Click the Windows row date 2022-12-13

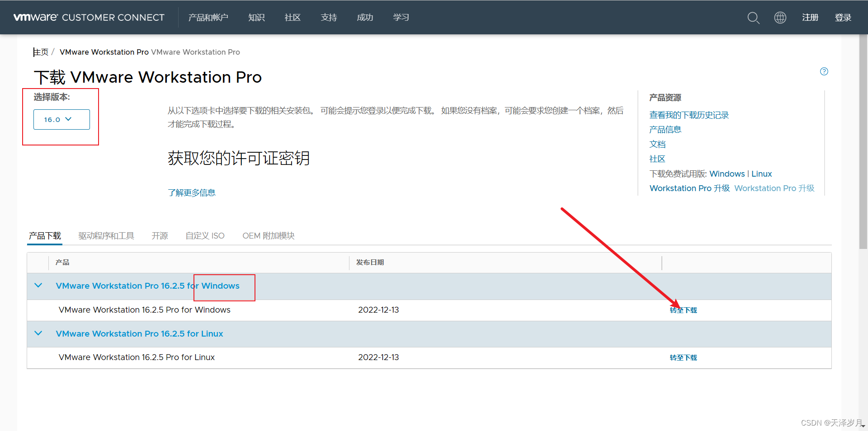point(378,310)
